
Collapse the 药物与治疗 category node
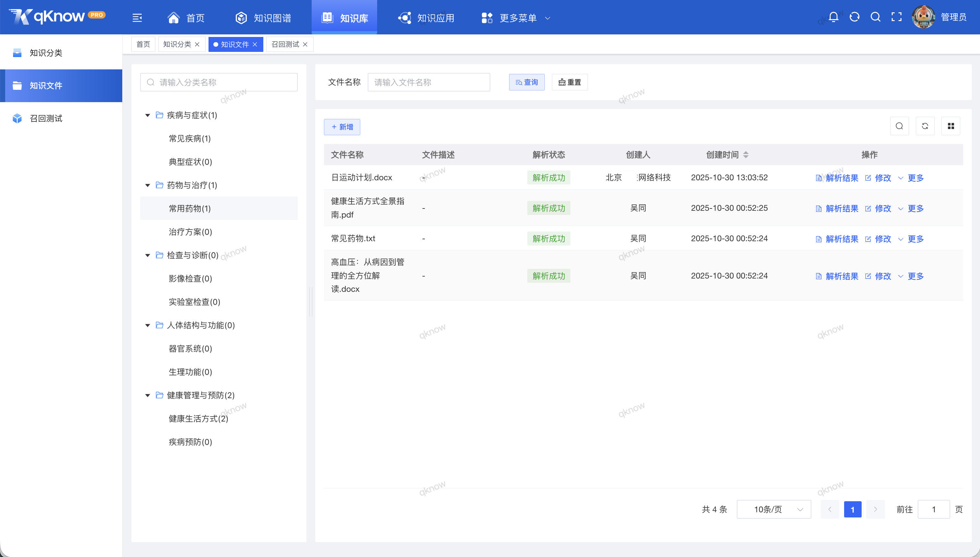click(x=148, y=185)
